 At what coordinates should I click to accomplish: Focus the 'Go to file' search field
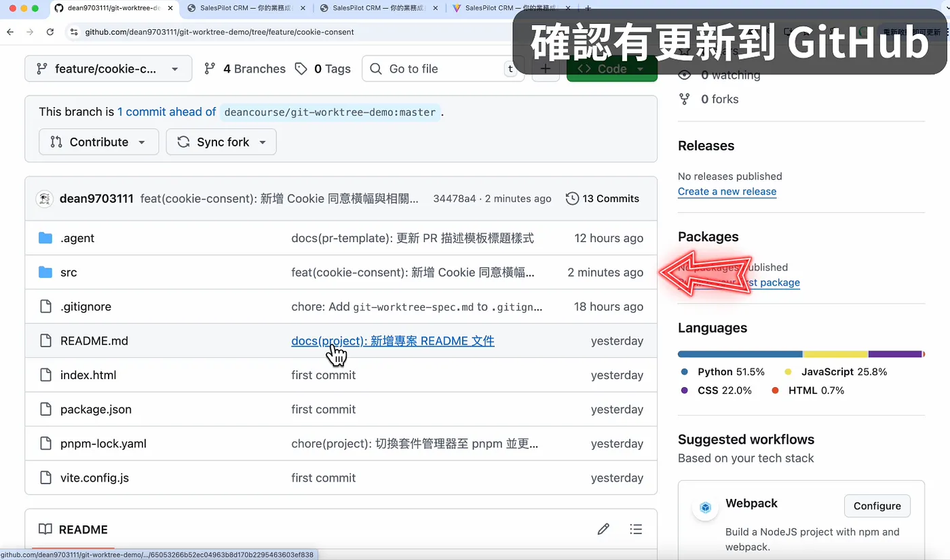(443, 68)
